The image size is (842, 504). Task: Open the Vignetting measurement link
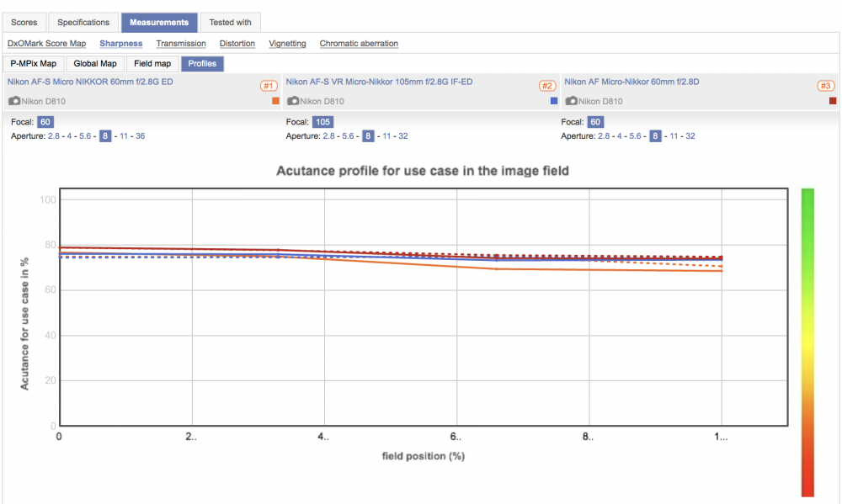[x=287, y=44]
